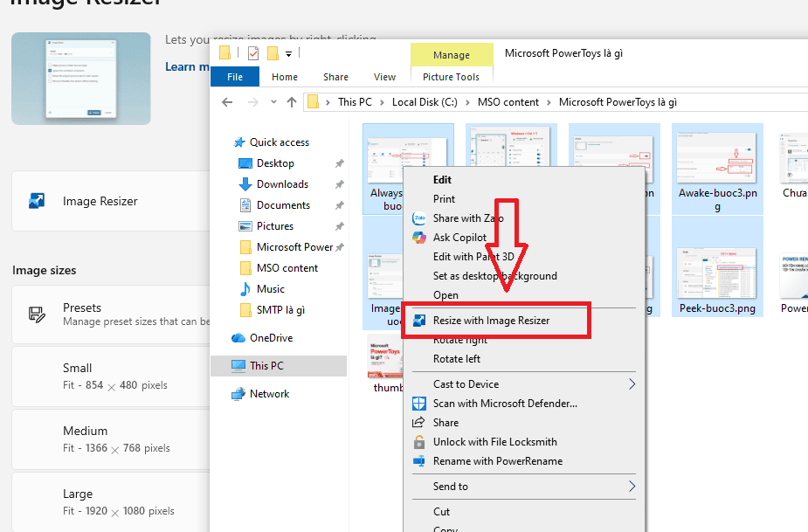Screen dimensions: 808x532
Task: Click the OneDrive cloud icon
Action: pos(238,338)
